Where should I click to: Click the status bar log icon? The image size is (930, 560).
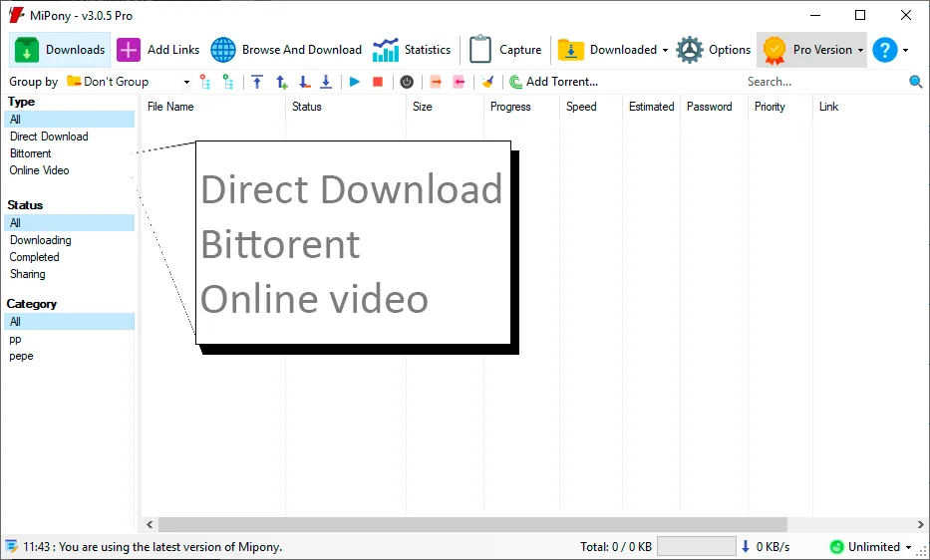point(12,546)
